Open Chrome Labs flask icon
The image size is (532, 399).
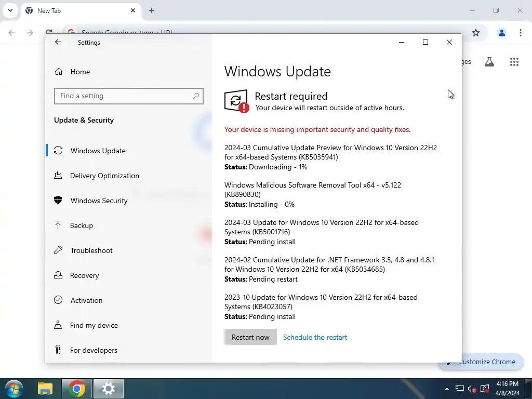(489, 62)
